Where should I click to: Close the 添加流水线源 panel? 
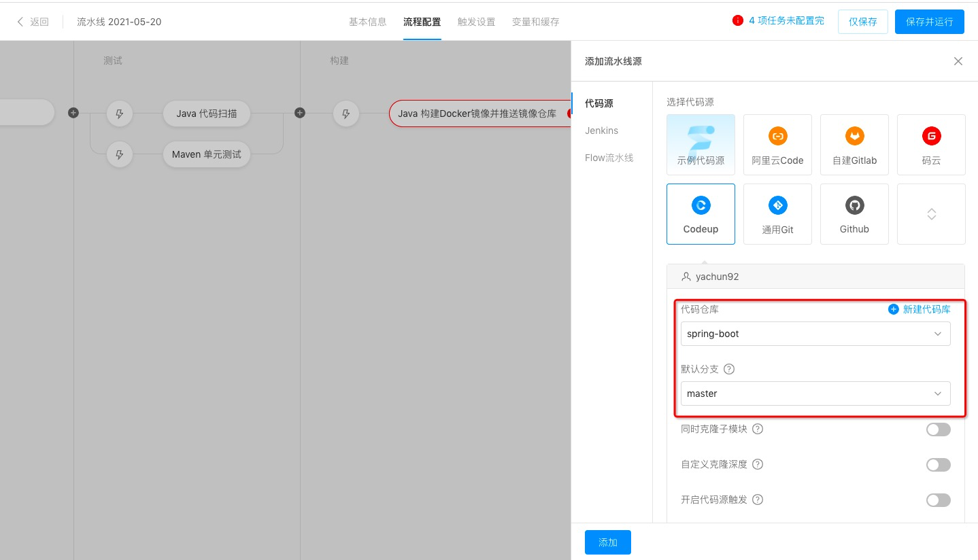pyautogui.click(x=958, y=61)
